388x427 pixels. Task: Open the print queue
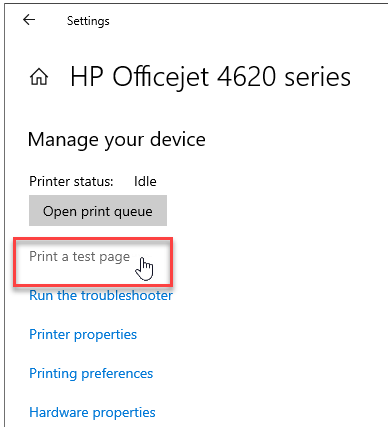(98, 211)
